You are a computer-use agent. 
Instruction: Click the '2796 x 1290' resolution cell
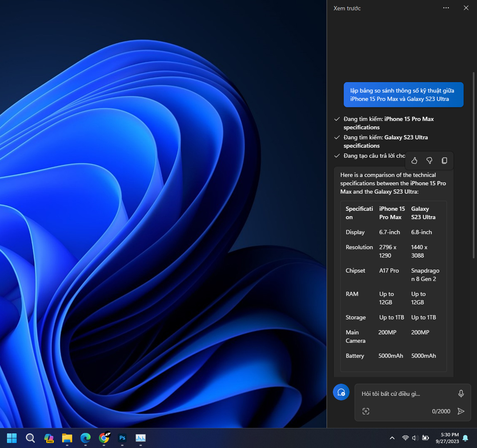tap(388, 251)
